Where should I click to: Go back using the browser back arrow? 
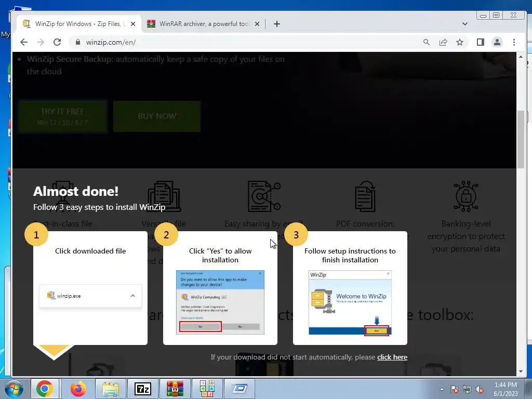[x=24, y=42]
